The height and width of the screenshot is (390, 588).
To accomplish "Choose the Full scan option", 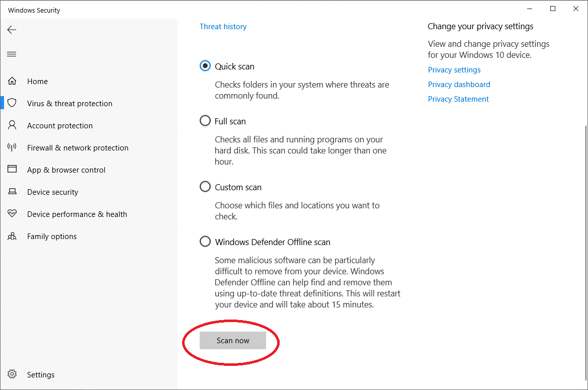I will tap(205, 121).
